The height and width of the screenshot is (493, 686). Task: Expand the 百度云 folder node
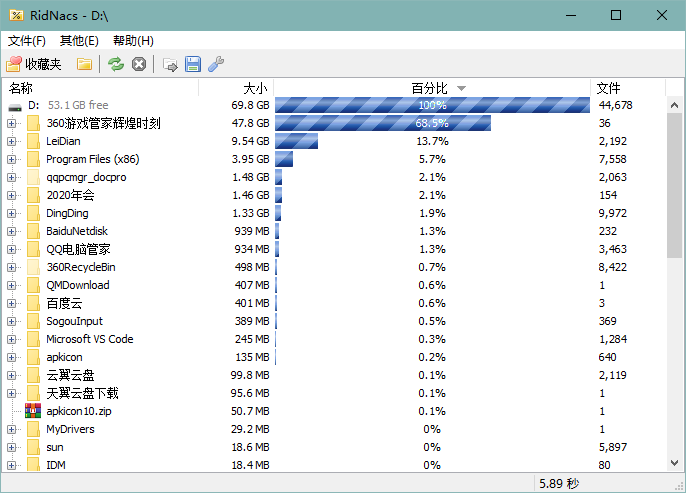[11, 303]
